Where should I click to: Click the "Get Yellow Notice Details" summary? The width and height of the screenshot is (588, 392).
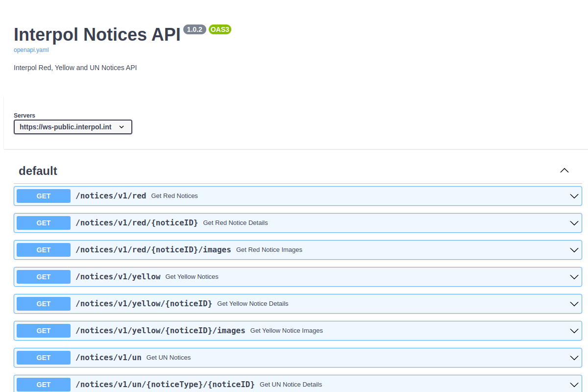[x=253, y=304]
